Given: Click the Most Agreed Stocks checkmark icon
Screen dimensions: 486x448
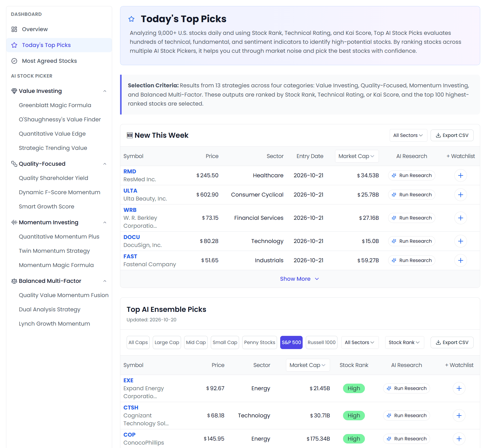Looking at the screenshot, I should (14, 61).
